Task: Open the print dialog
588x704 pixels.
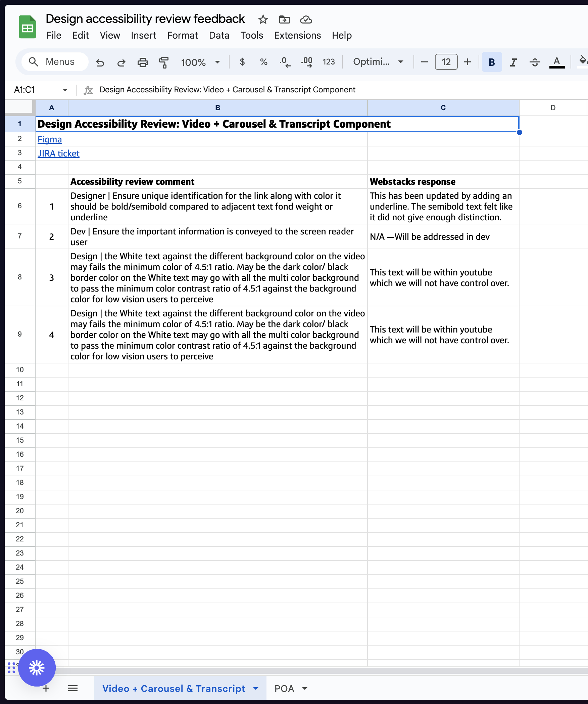Action: (143, 62)
